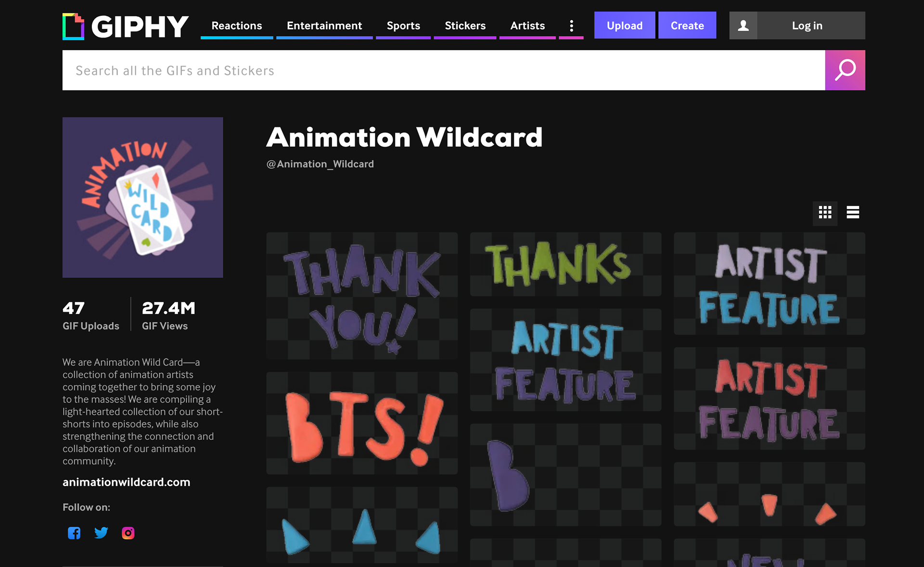Viewport: 924px width, 567px height.
Task: Open the blue triangles sticker
Action: (362, 525)
